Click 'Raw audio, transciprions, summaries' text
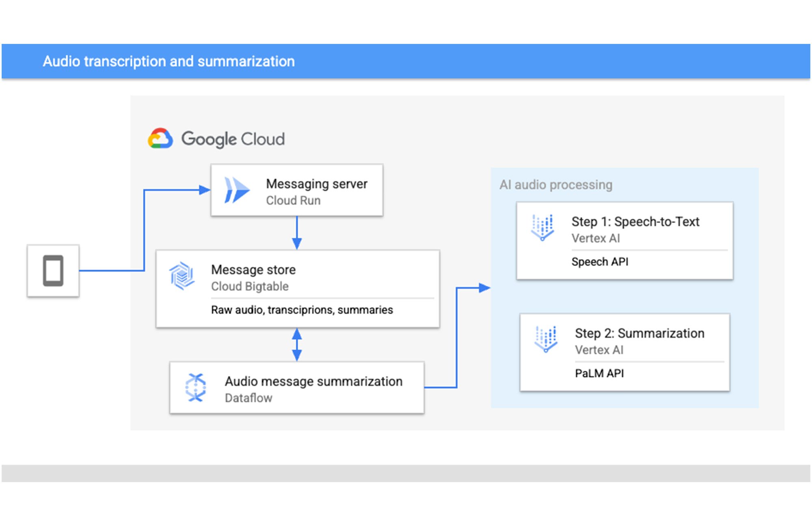Screen dimensions: 812x526 [x=302, y=310]
